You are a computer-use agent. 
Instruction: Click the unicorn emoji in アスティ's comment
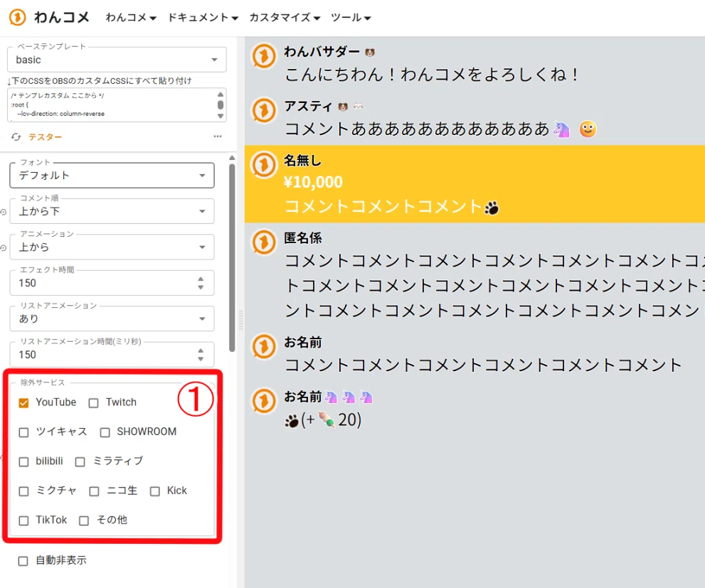click(561, 129)
